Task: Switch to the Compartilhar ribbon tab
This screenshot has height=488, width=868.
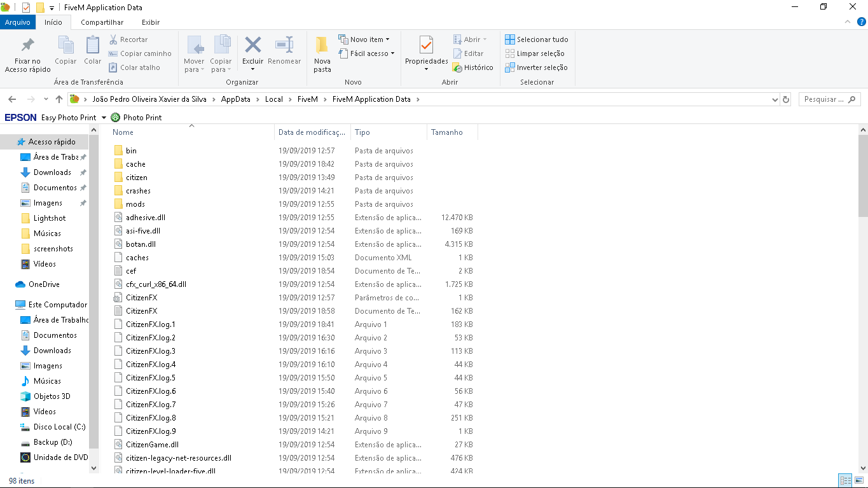Action: coord(102,22)
